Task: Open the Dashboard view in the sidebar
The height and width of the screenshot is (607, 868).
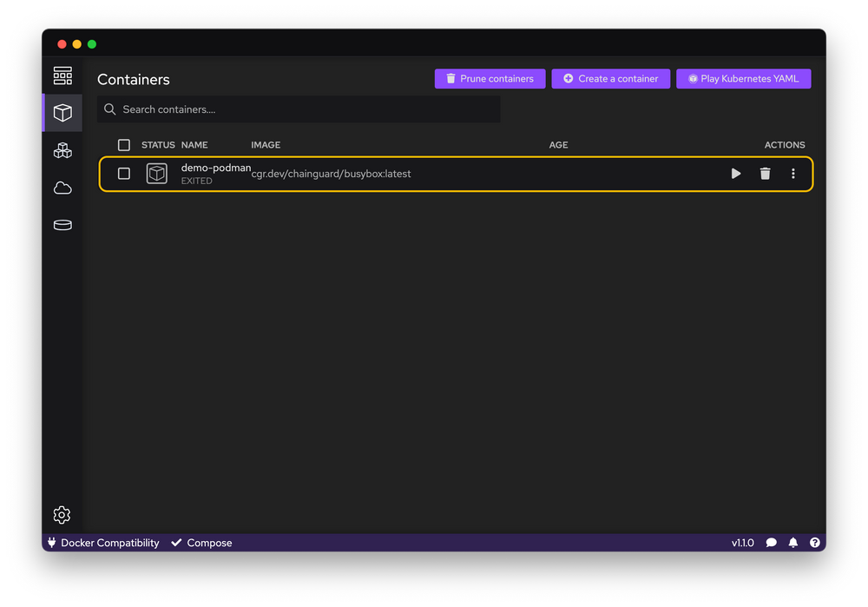Action: (x=62, y=75)
